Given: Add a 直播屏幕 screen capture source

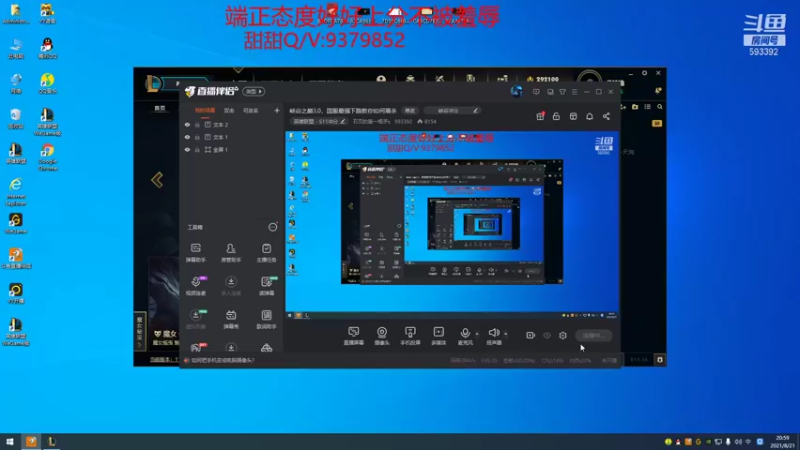Looking at the screenshot, I should click(354, 336).
